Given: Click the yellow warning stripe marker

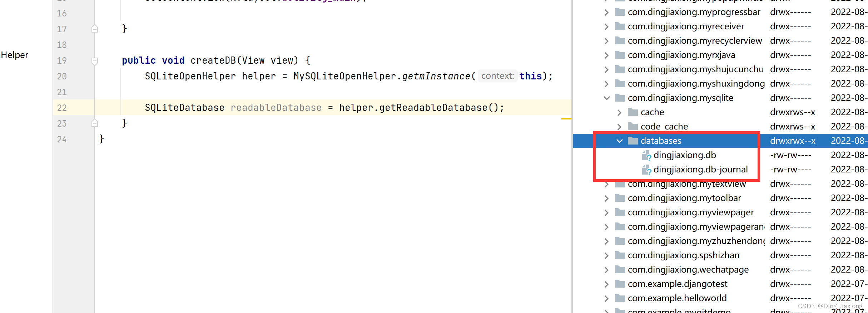Looking at the screenshot, I should 566,118.
